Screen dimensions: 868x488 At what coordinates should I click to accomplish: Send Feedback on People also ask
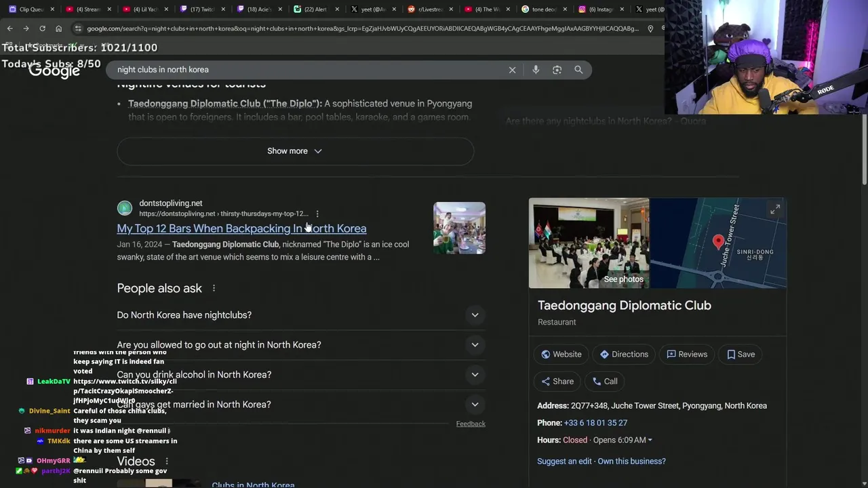pyautogui.click(x=471, y=424)
